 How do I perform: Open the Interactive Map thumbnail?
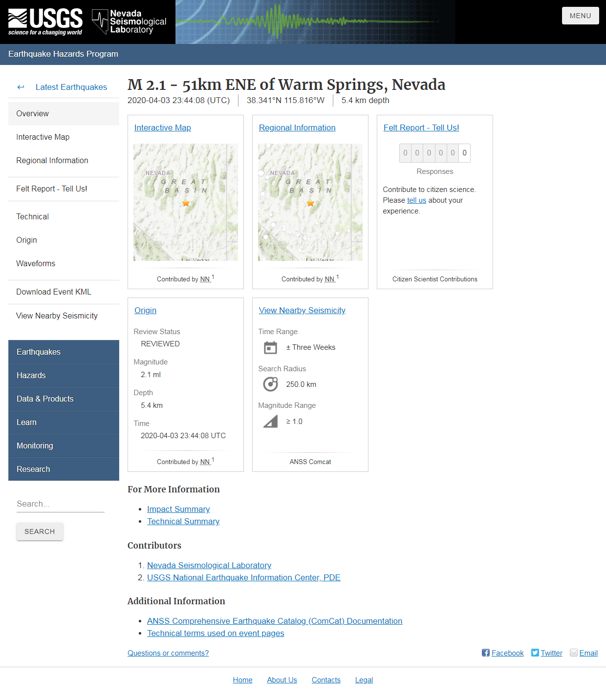point(186,202)
